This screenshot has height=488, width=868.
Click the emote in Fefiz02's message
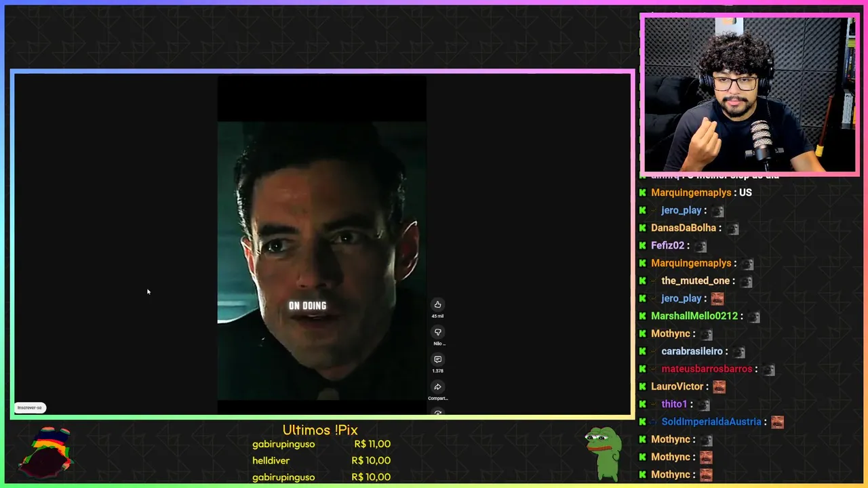click(700, 246)
